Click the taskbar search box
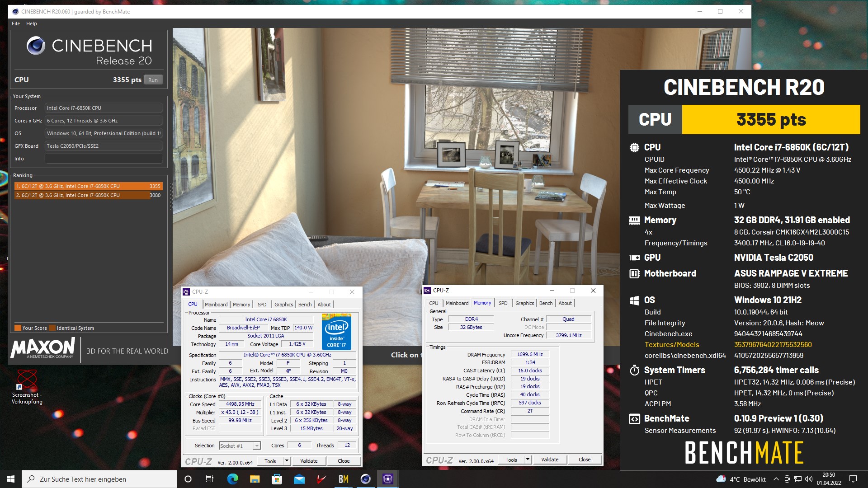Screen dimensions: 868x488 (99, 479)
